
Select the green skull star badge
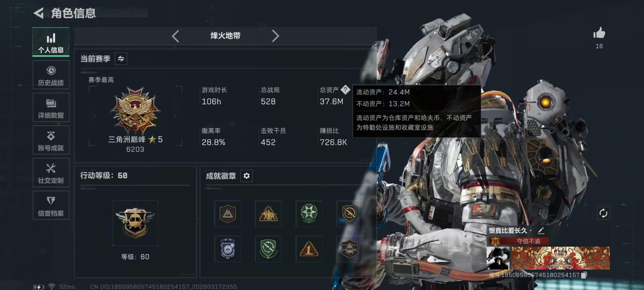[309, 214]
